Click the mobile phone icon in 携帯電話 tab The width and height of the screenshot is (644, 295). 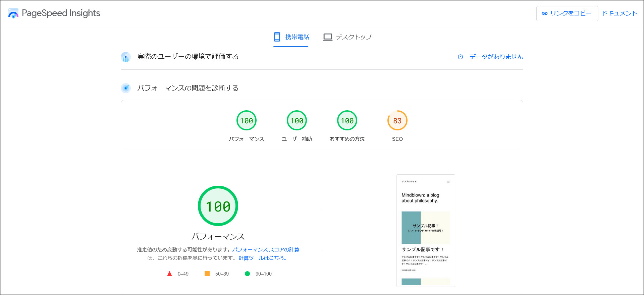click(x=277, y=37)
